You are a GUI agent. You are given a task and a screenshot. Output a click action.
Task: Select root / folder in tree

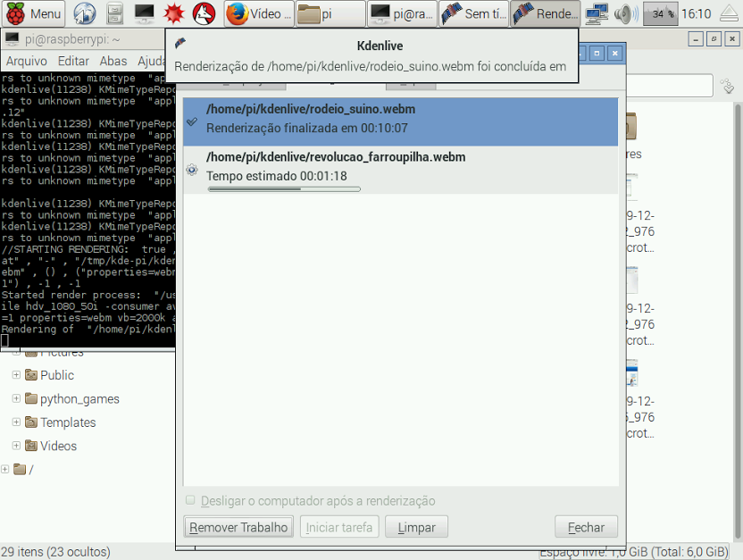(x=24, y=469)
